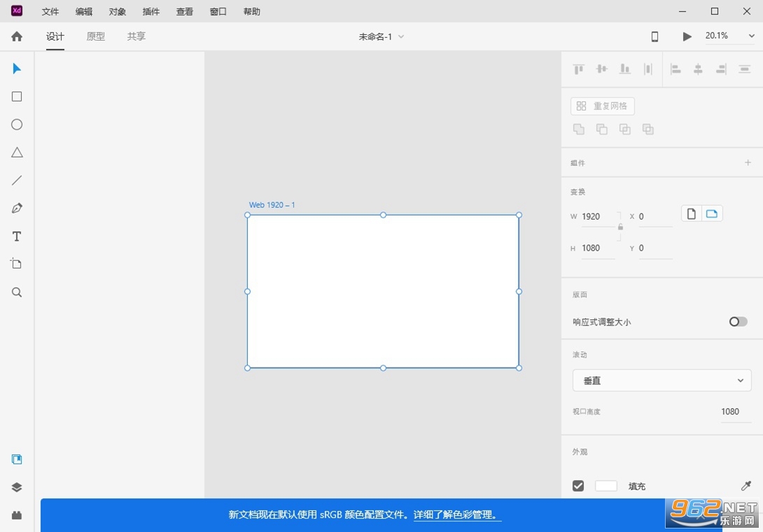
Task: Open the white fill color swatch
Action: click(x=605, y=486)
